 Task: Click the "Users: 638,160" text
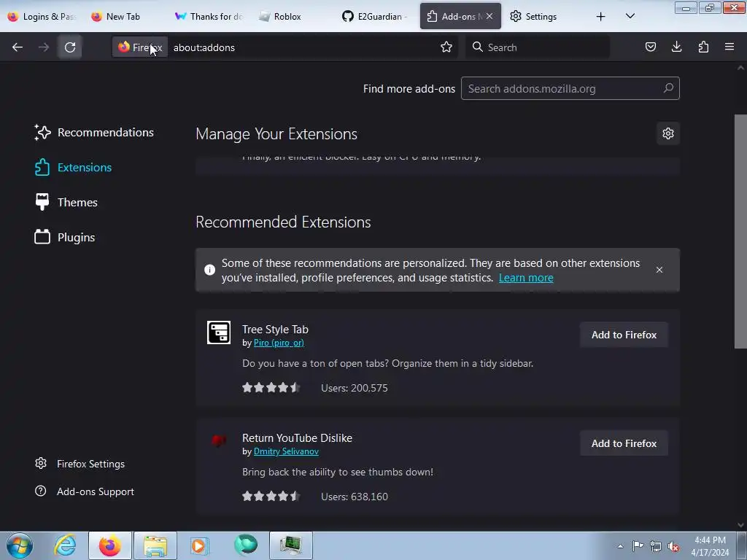point(355,497)
